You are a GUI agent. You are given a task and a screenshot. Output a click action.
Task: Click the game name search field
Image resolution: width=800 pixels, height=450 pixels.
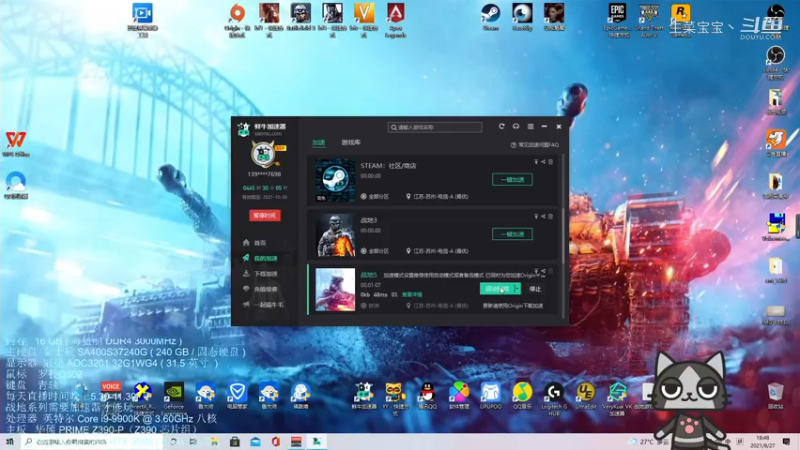click(x=435, y=127)
